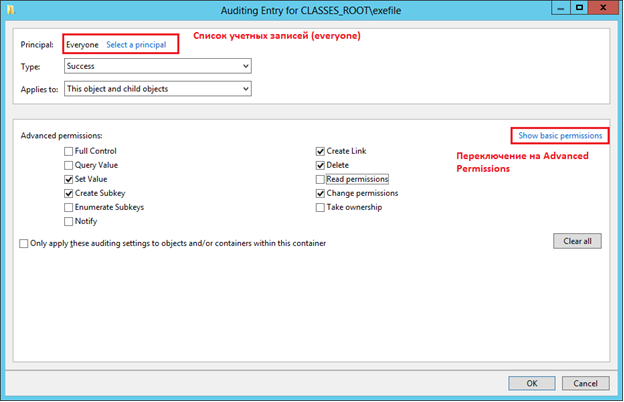Minimize the Auditing Entry window
Image resolution: width=624 pixels, height=402 pixels.
(x=561, y=8)
